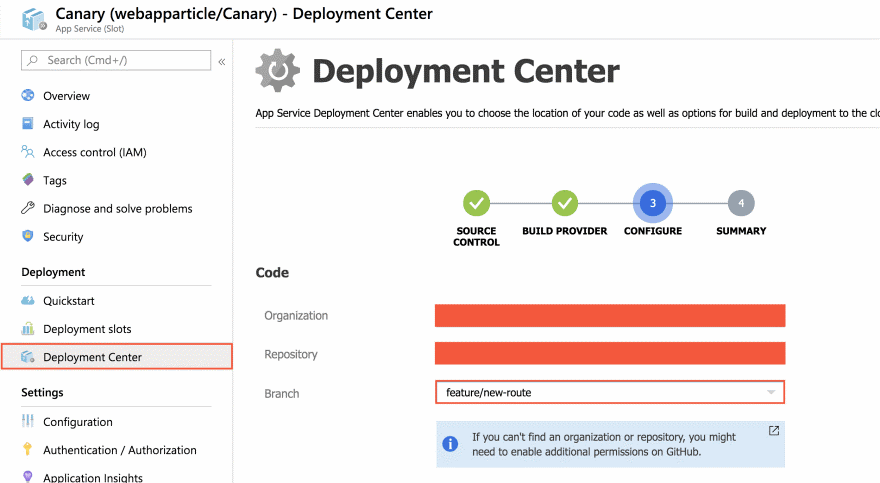Screen dimensions: 880x483
Task: Collapse the sidebar with the double chevron
Action: (222, 61)
